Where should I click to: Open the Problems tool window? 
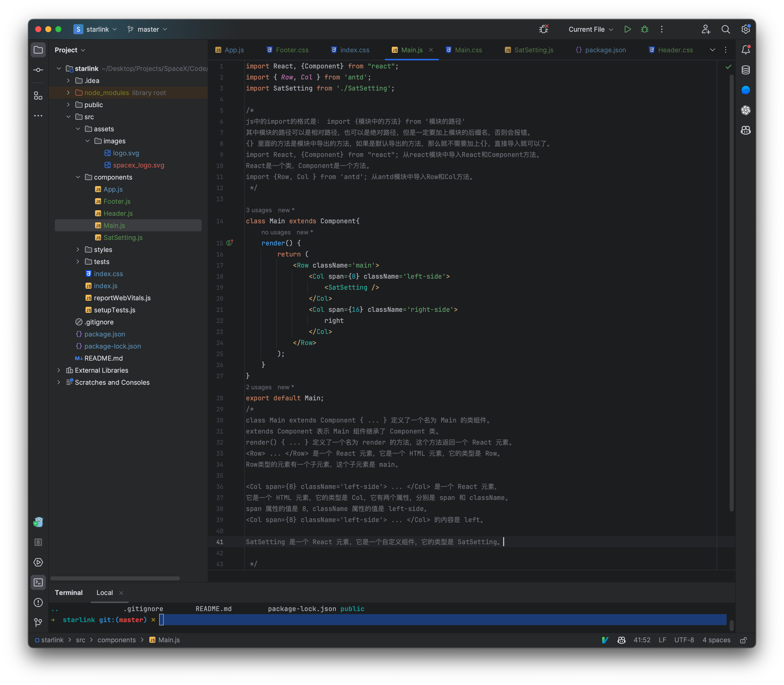[38, 603]
